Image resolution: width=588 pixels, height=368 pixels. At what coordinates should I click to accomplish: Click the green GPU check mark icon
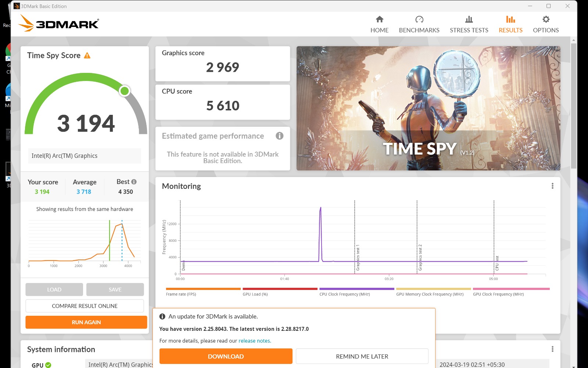click(48, 365)
